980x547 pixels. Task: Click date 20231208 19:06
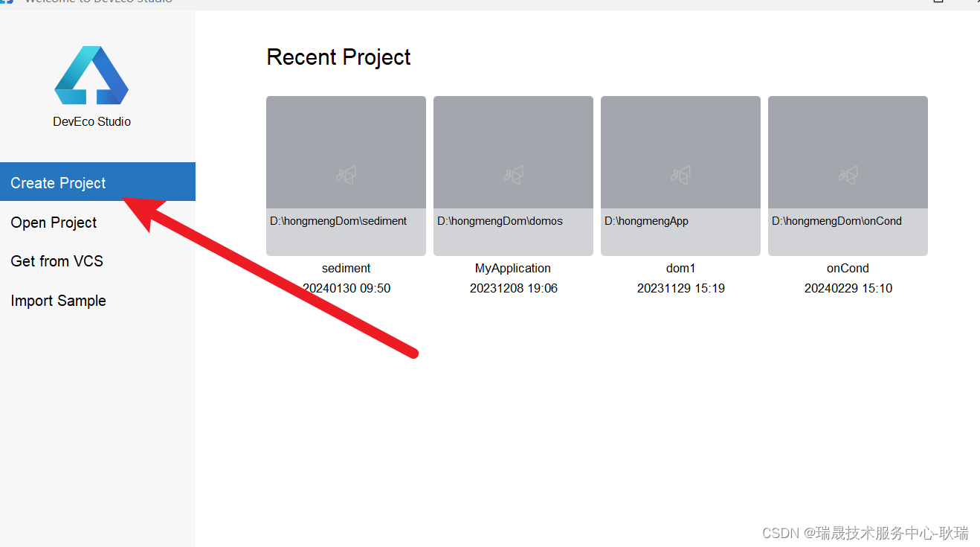point(513,288)
